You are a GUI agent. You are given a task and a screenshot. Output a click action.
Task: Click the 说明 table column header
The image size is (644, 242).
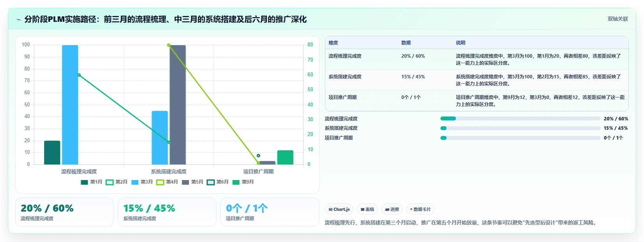pyautogui.click(x=461, y=43)
